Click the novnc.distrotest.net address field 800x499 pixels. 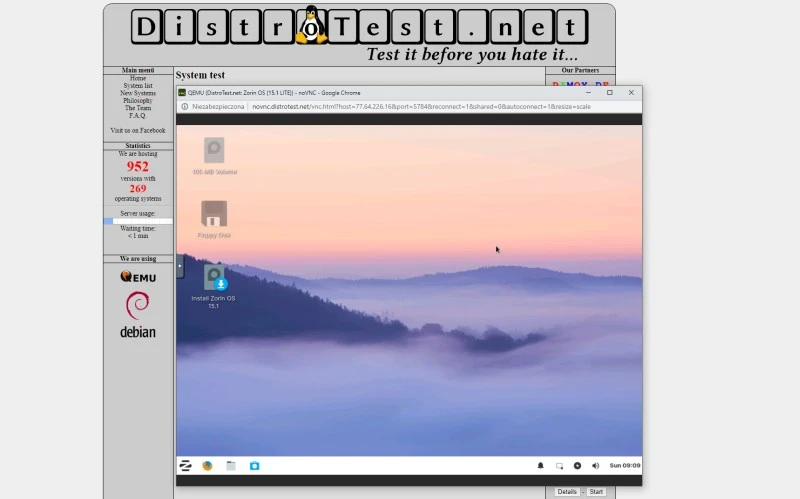coord(421,107)
